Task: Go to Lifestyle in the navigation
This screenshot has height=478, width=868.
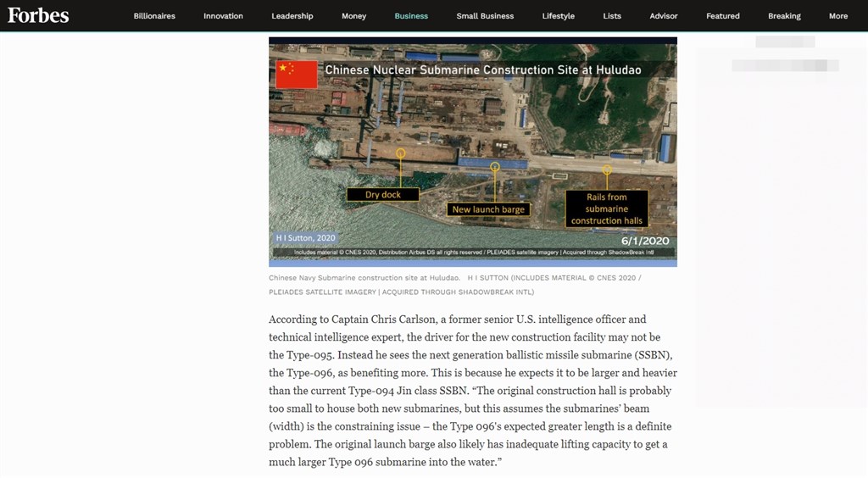Action: tap(558, 16)
